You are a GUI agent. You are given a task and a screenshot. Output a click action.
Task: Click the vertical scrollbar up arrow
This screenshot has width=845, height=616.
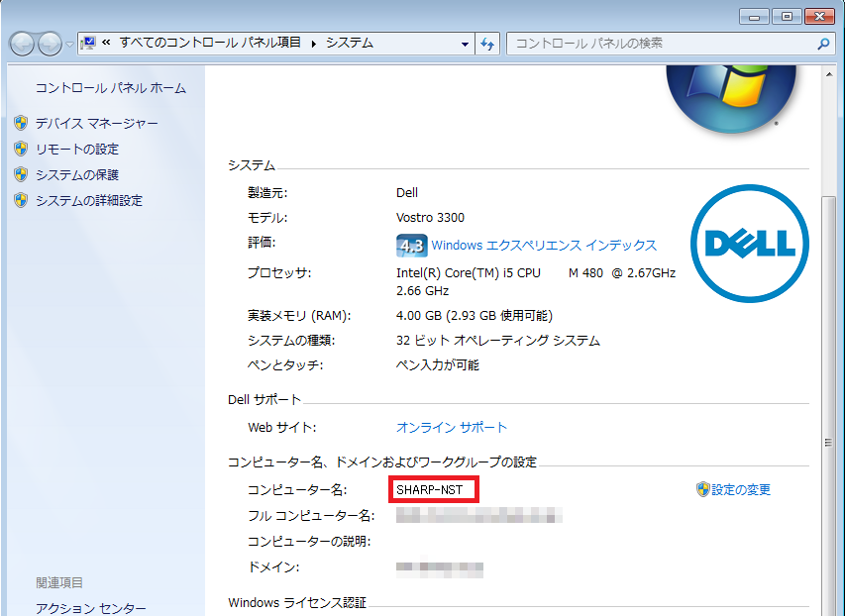(829, 74)
